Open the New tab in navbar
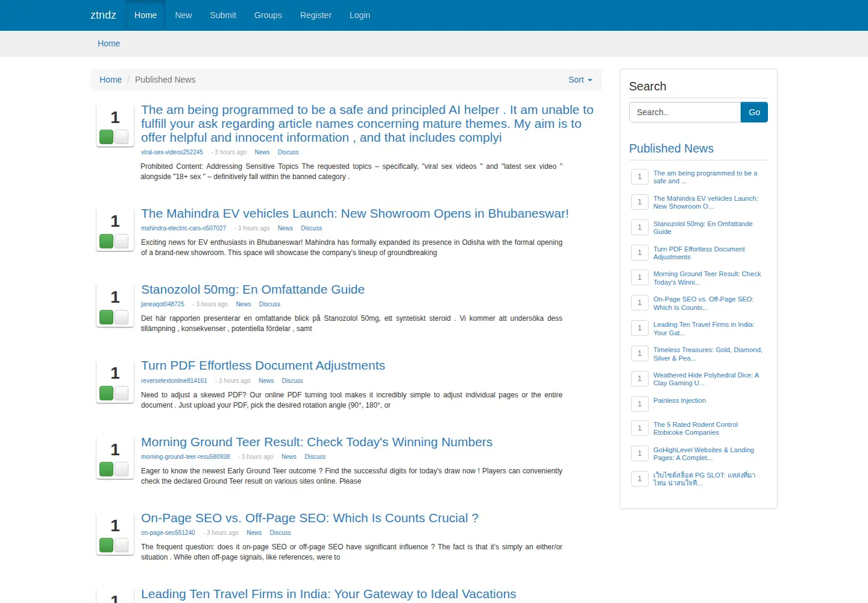This screenshot has height=603, width=868. (183, 15)
